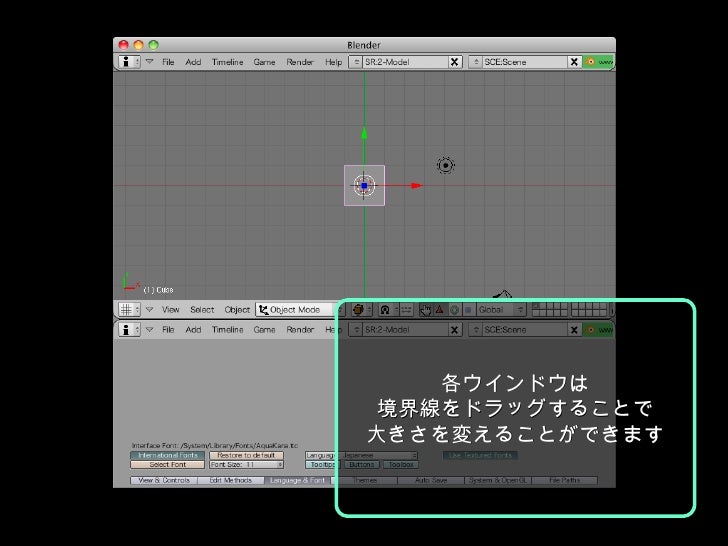Toggle move object centers only icon

tap(406, 310)
